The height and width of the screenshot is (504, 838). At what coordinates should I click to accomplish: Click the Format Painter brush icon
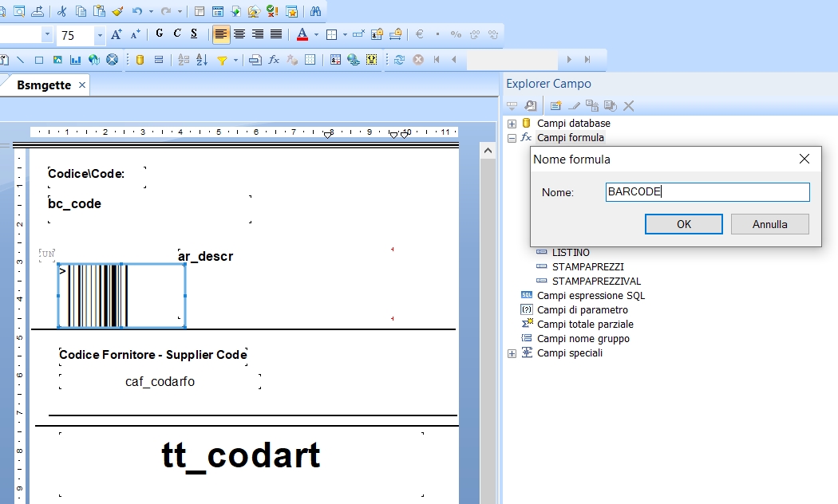117,11
